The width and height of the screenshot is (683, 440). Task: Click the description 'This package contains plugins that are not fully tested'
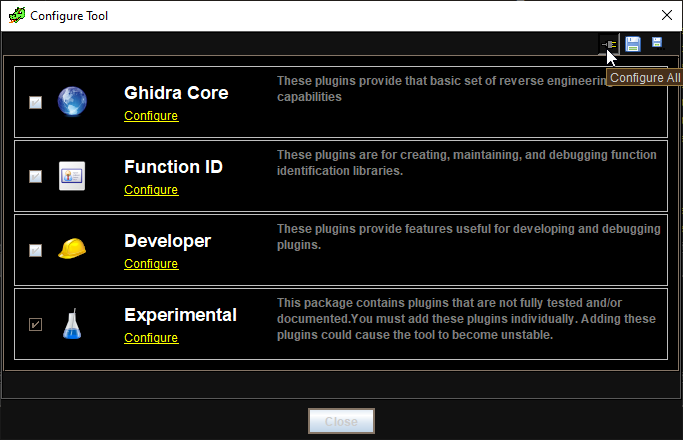466,319
